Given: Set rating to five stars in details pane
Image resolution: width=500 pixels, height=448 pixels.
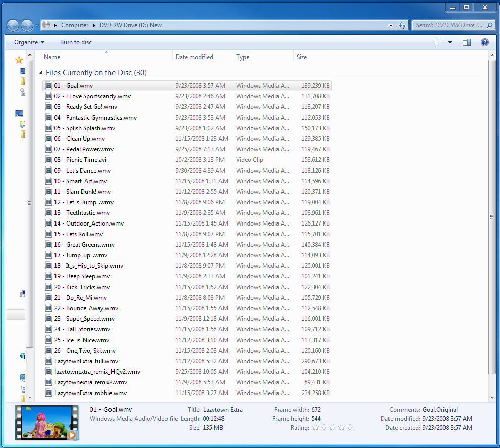Looking at the screenshot, I should click(x=350, y=428).
